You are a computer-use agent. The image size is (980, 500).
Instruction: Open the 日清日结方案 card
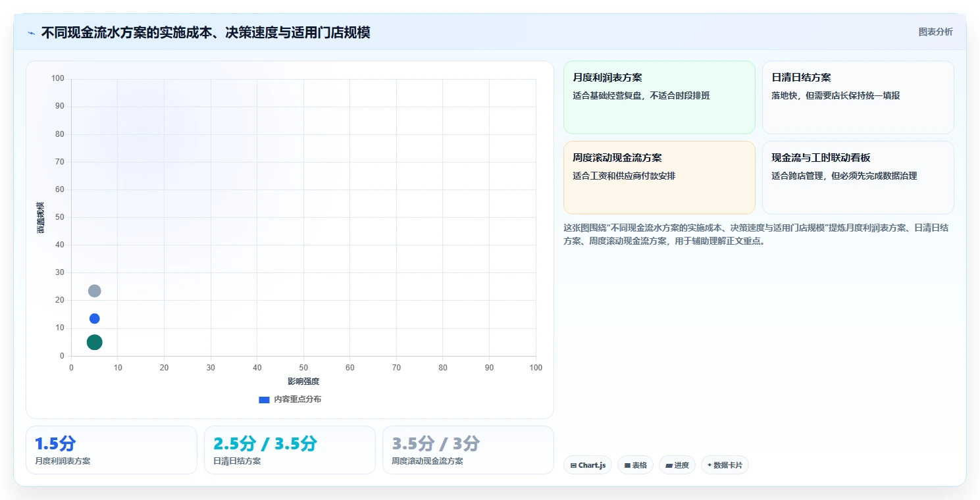point(858,97)
